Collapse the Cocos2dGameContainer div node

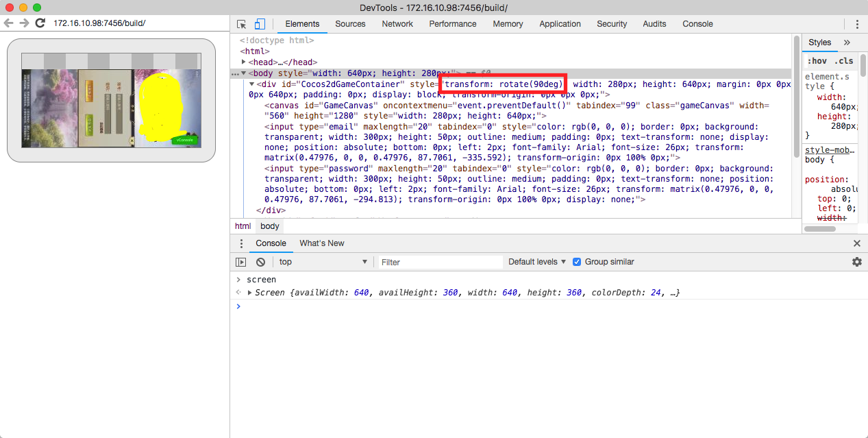tap(252, 84)
